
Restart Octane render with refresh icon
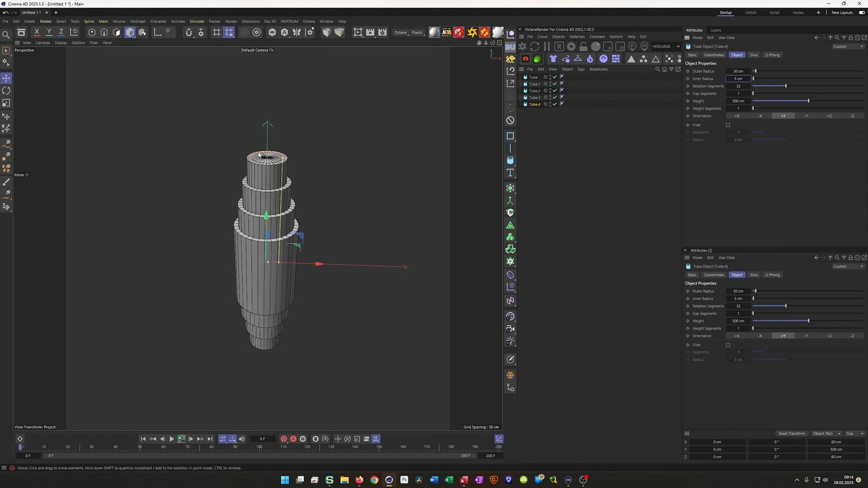coord(535,46)
